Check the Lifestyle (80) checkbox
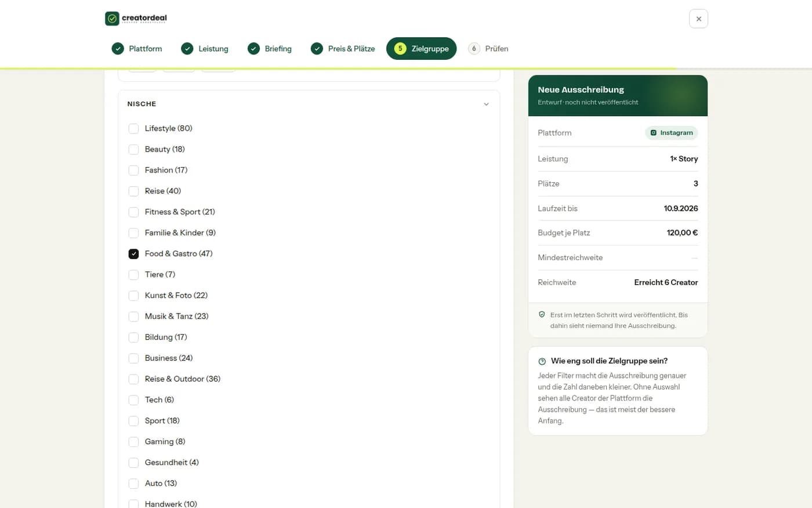 pos(133,128)
